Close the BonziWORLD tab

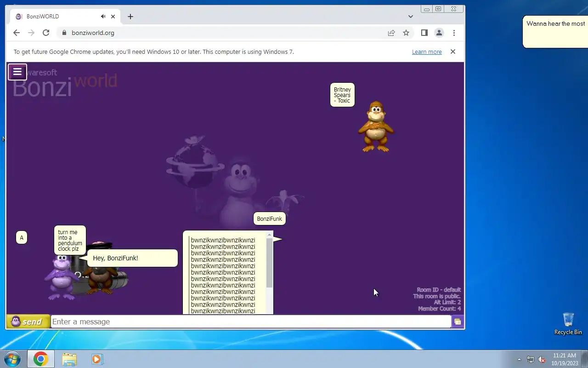point(113,17)
